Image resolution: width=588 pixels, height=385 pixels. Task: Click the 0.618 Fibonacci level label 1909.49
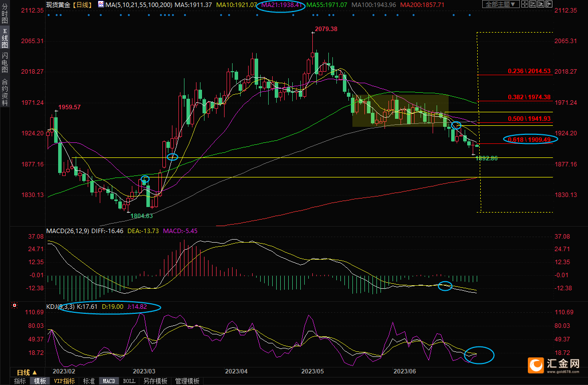click(529, 139)
